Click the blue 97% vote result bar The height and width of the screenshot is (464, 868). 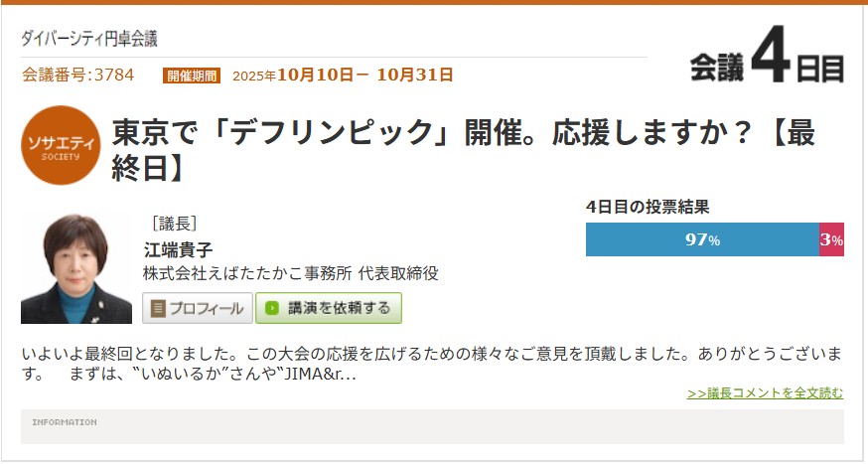(x=702, y=239)
